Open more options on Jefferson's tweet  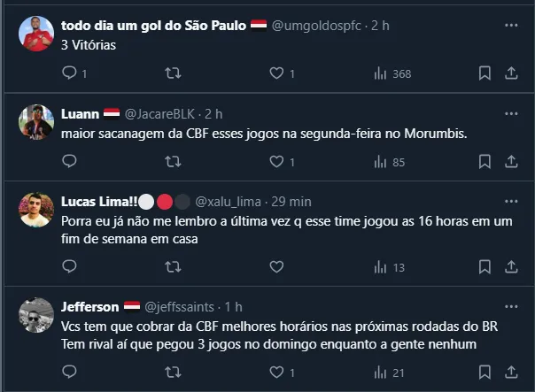(x=511, y=306)
